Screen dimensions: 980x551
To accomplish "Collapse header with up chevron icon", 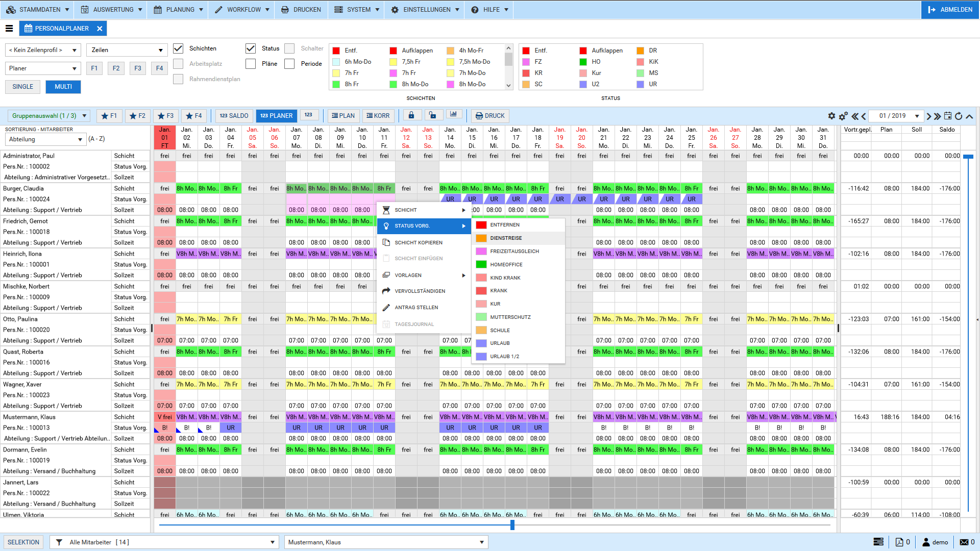I will click(969, 116).
